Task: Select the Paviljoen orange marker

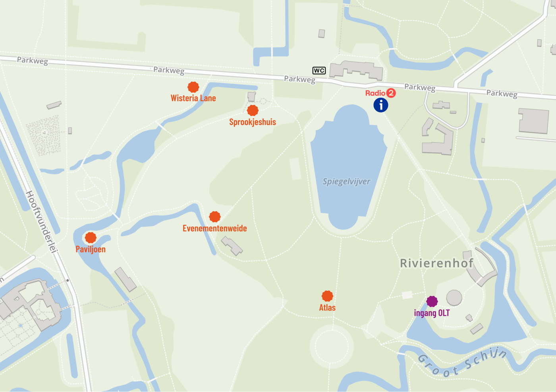Action: tap(91, 238)
